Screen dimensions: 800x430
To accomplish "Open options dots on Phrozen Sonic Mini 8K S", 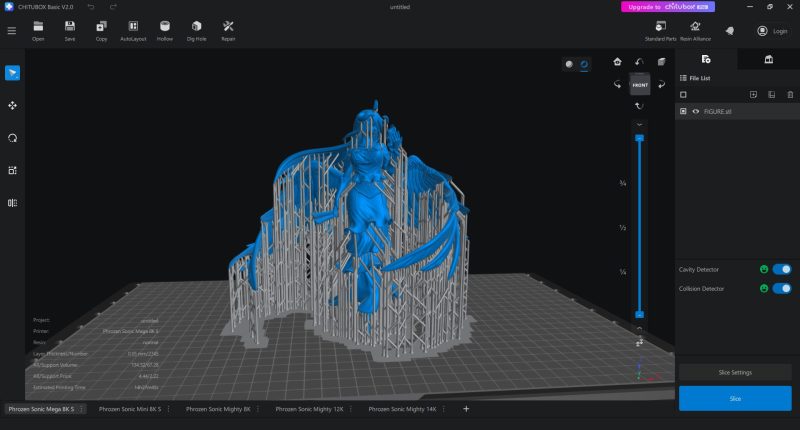I will 168,409.
